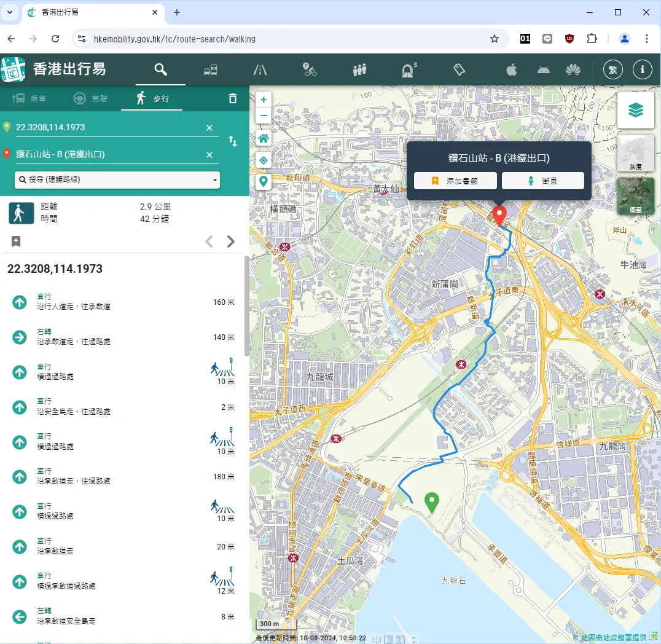Click the route directions panel scrollbar
This screenshot has width=661, height=644.
(246, 306)
